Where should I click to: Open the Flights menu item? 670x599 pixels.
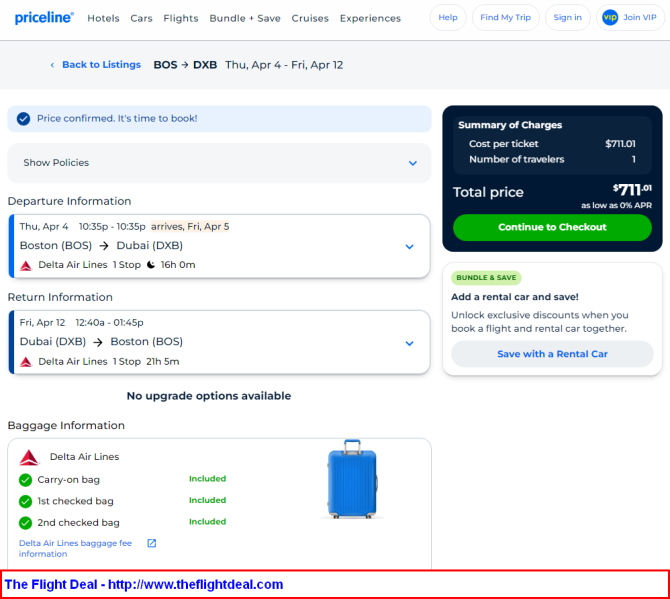181,18
